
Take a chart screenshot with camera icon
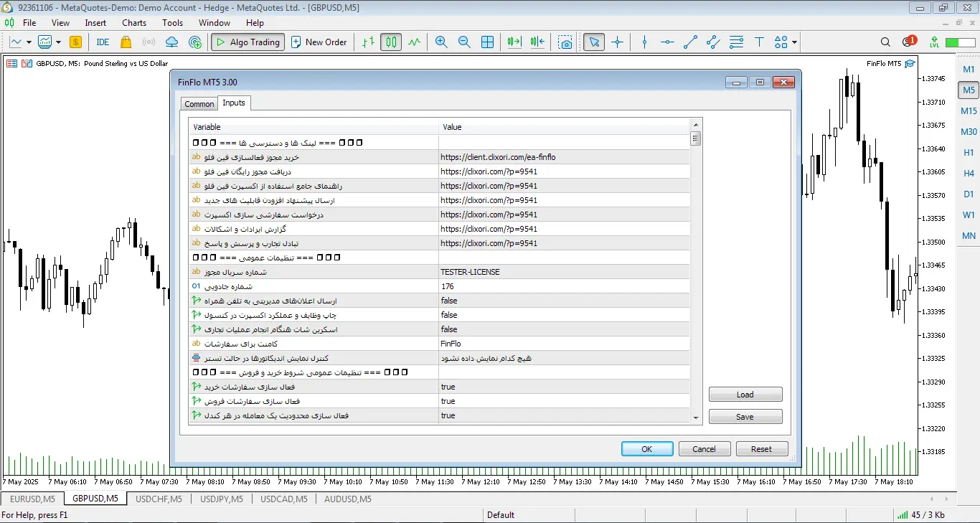[x=566, y=42]
